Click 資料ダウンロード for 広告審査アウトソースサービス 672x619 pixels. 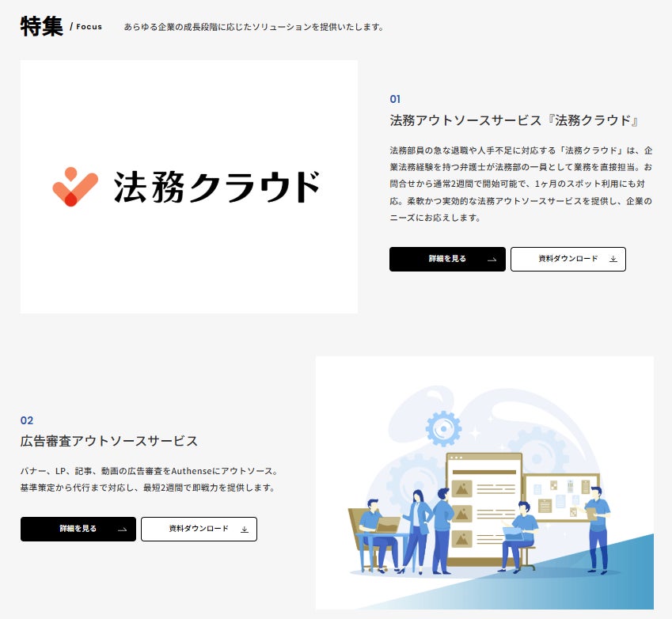pyautogui.click(x=199, y=529)
